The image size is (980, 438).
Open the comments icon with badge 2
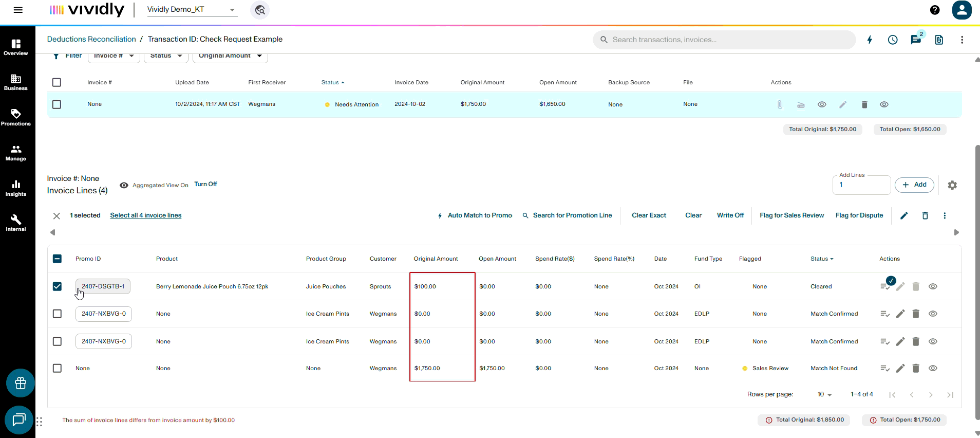click(x=916, y=39)
